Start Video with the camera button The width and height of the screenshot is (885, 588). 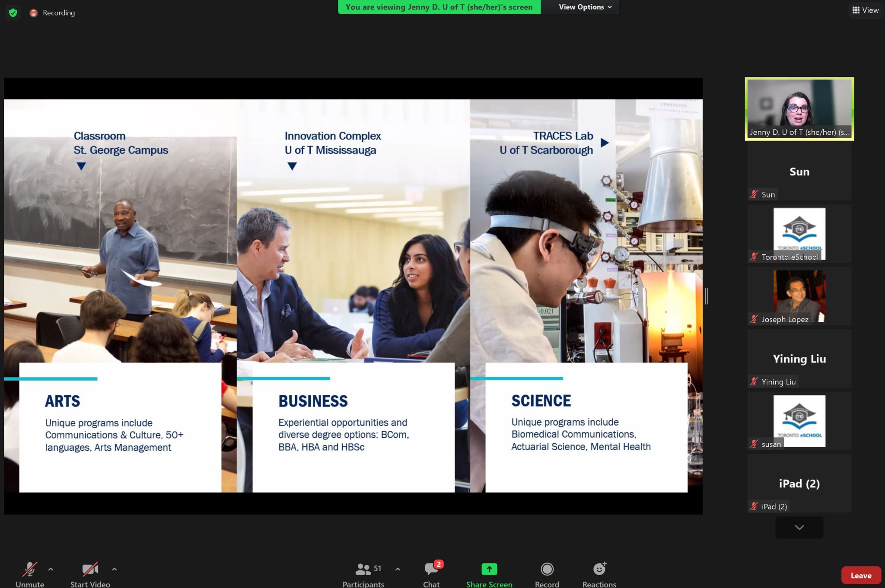pyautogui.click(x=90, y=575)
